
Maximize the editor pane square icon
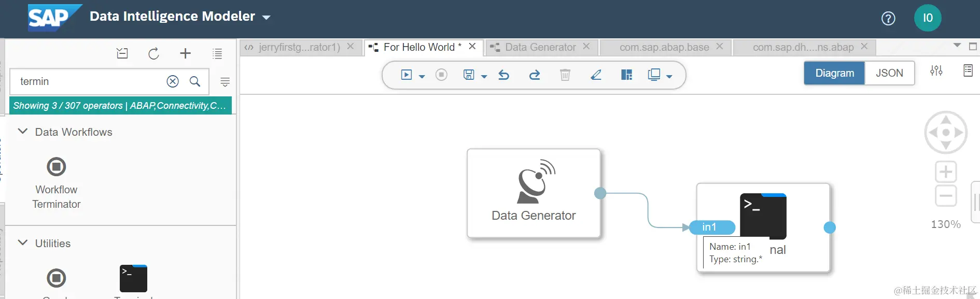[973, 47]
